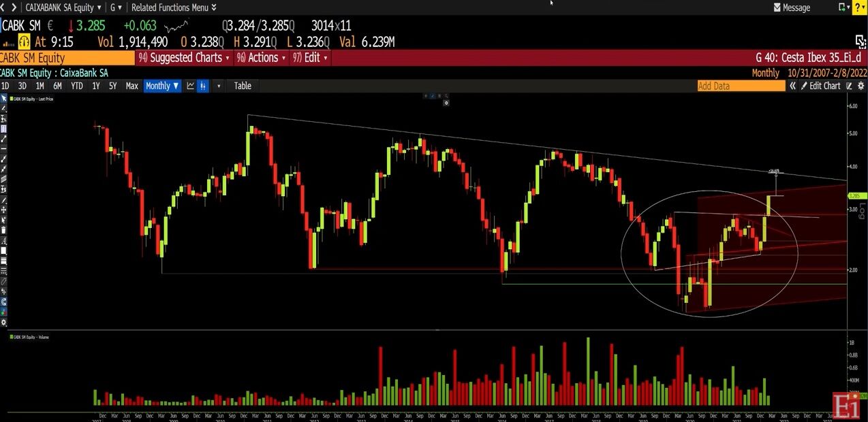Screen dimensions: 868x422
Task: Open the green export screen icon menu
Action: point(843,7)
